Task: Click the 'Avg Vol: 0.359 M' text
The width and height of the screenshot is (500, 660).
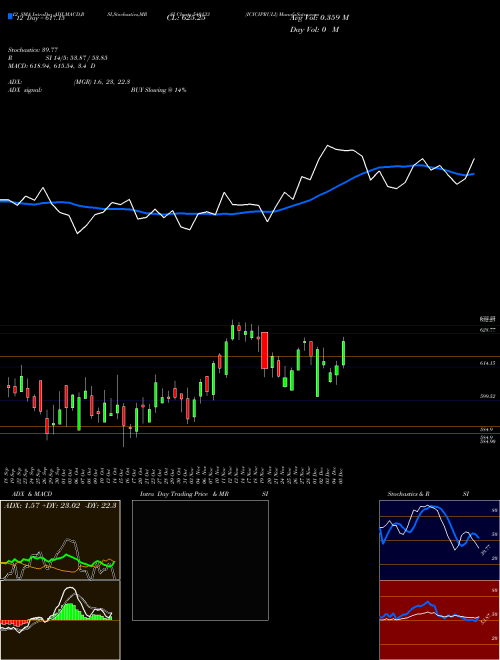Action: 319,18
